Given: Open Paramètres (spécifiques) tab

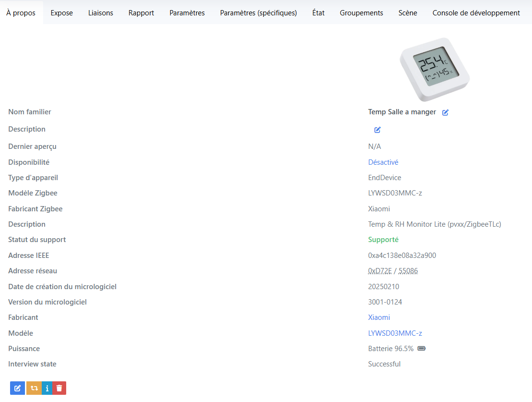Looking at the screenshot, I should (259, 13).
